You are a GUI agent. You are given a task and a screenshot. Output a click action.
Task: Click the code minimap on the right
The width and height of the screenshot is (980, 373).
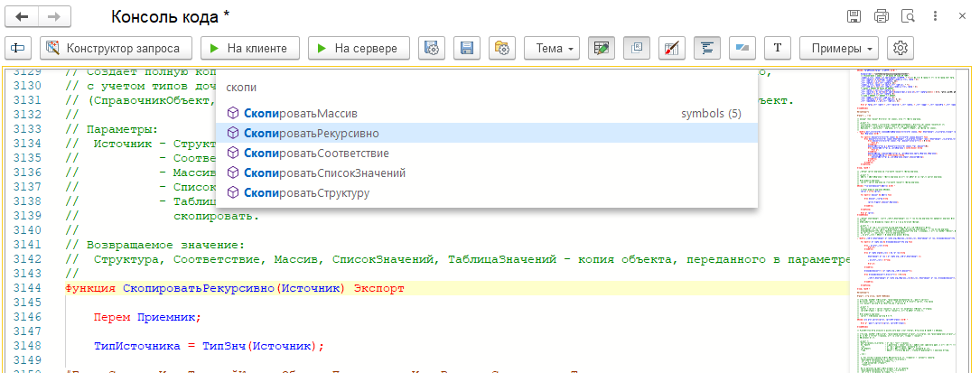908,220
